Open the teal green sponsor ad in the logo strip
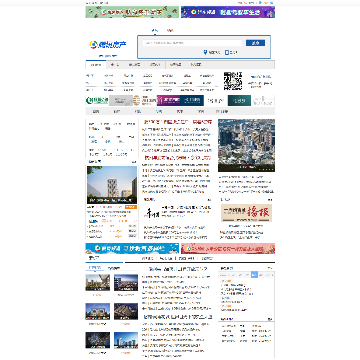The image size is (360, 360). (x=239, y=100)
